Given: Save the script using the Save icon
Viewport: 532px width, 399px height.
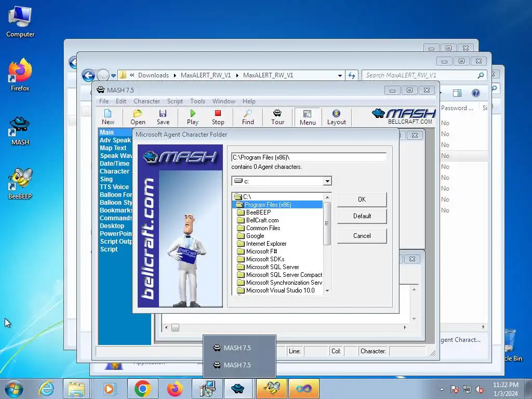Looking at the screenshot, I should [163, 117].
